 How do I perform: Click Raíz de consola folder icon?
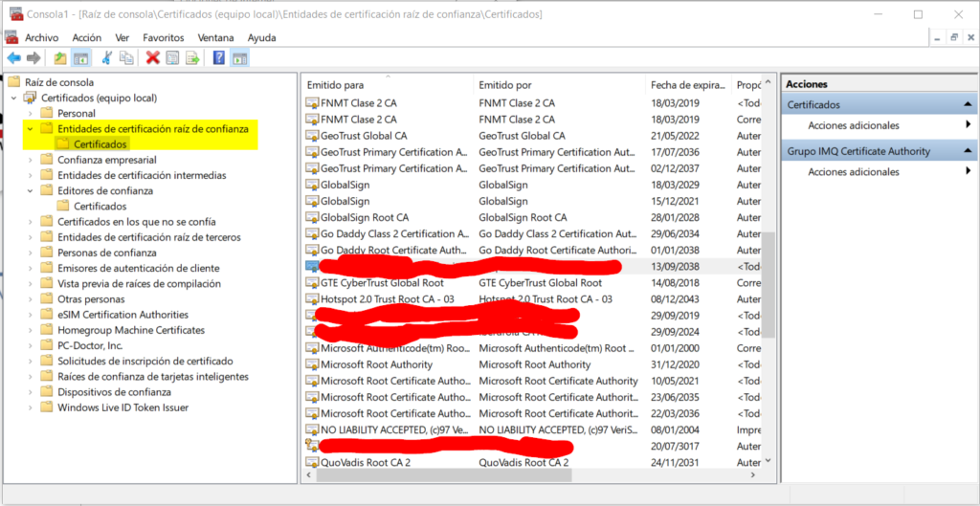click(x=13, y=82)
